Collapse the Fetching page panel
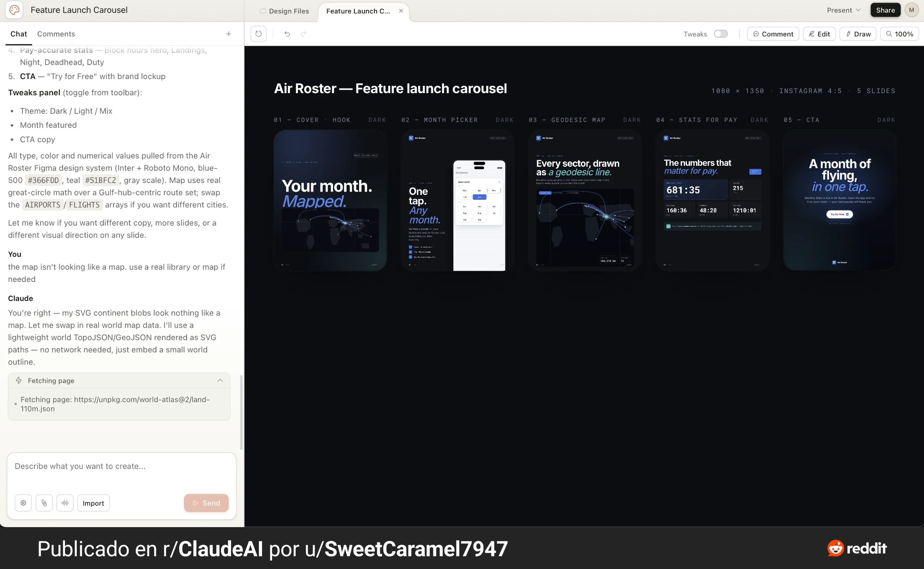The width and height of the screenshot is (924, 569). pos(220,381)
